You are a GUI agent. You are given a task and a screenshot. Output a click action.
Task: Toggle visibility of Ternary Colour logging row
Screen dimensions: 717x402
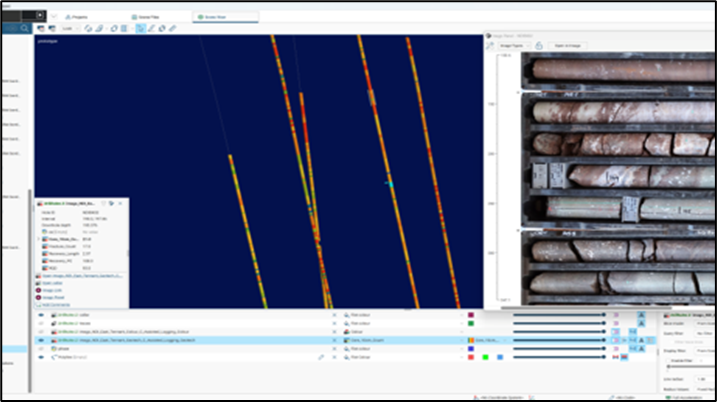[x=41, y=332]
